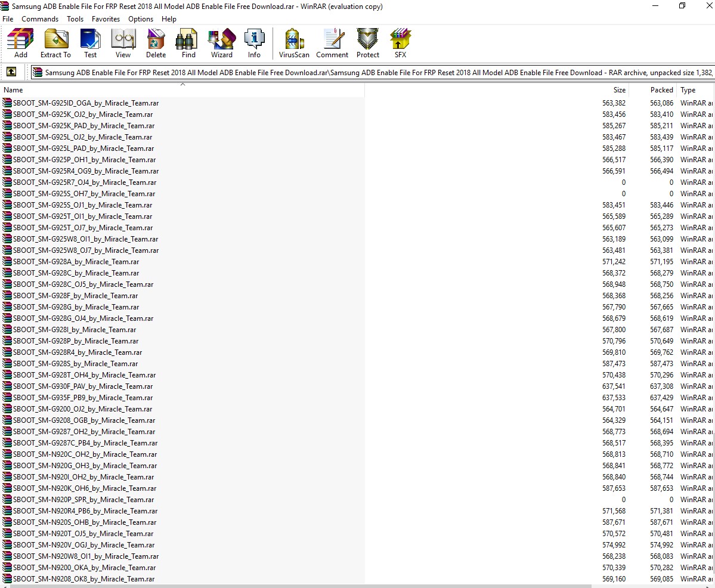Select SBOOT_SM-G9208_OGB_by_Miracle_Team.rar

84,420
